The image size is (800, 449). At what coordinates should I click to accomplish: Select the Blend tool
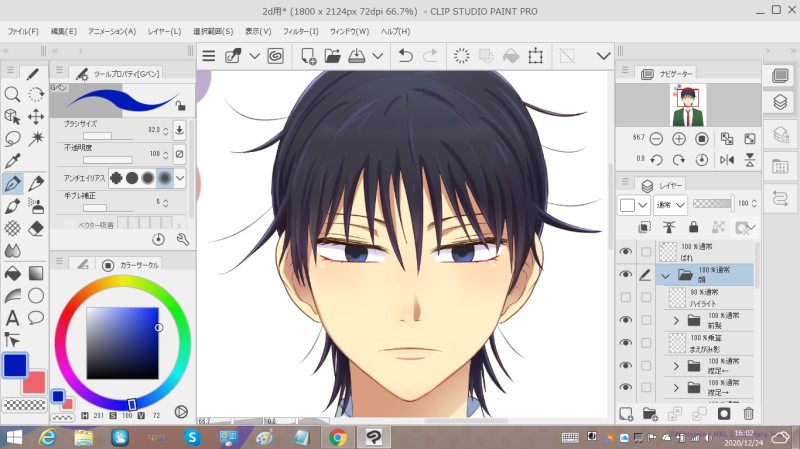point(12,251)
